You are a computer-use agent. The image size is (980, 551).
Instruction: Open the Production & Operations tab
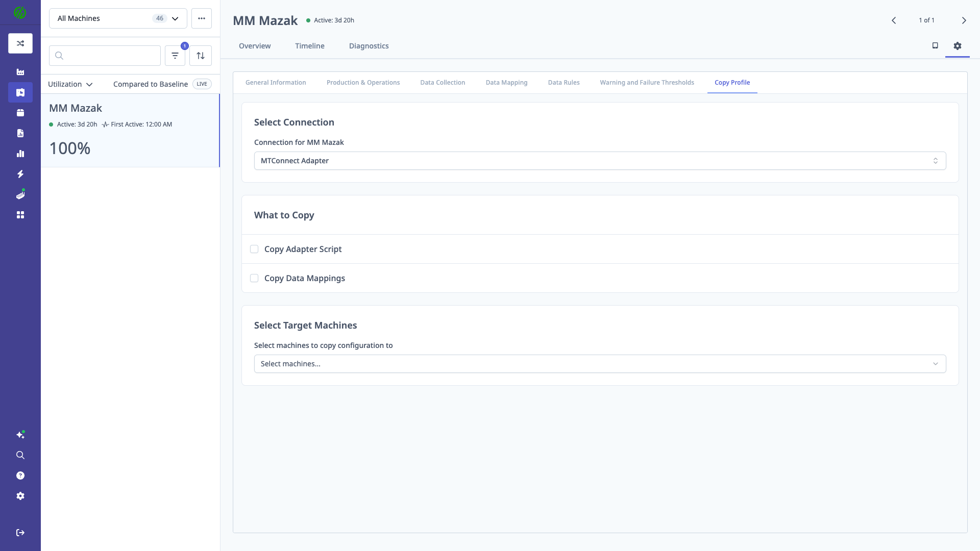[363, 83]
